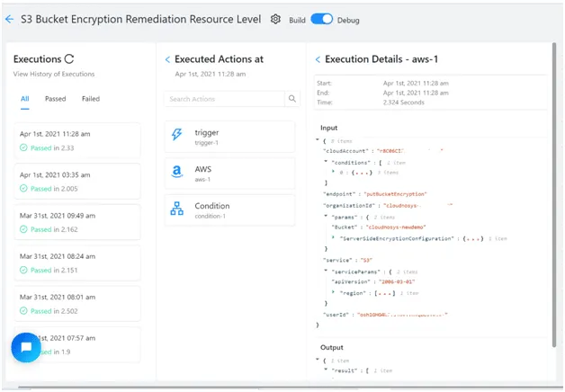Open the chat support bubble
Image resolution: width=565 pixels, height=392 pixels.
(26, 347)
